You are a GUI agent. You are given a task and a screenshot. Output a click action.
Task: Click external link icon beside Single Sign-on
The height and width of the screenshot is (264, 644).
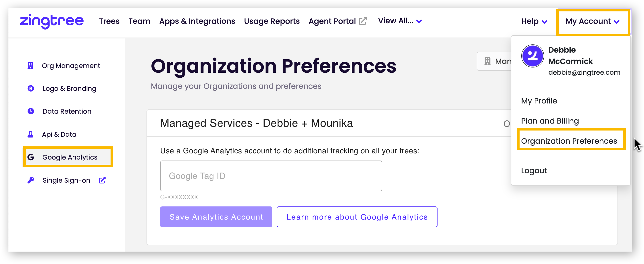tap(102, 180)
